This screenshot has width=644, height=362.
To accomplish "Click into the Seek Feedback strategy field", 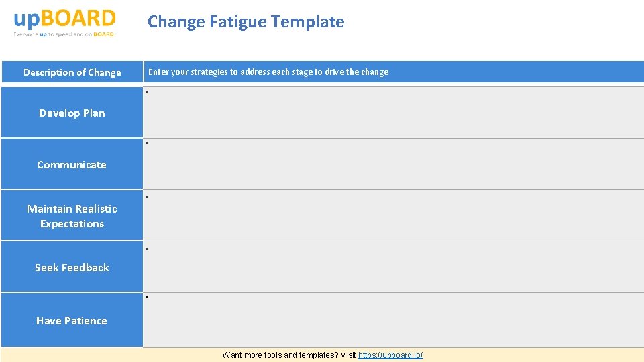I will click(x=394, y=267).
